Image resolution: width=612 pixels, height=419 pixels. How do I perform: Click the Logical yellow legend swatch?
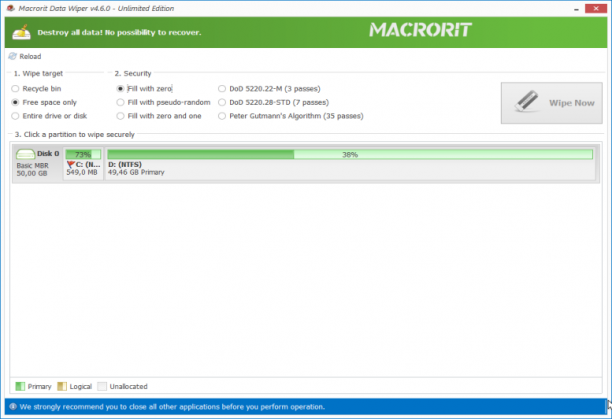62,386
